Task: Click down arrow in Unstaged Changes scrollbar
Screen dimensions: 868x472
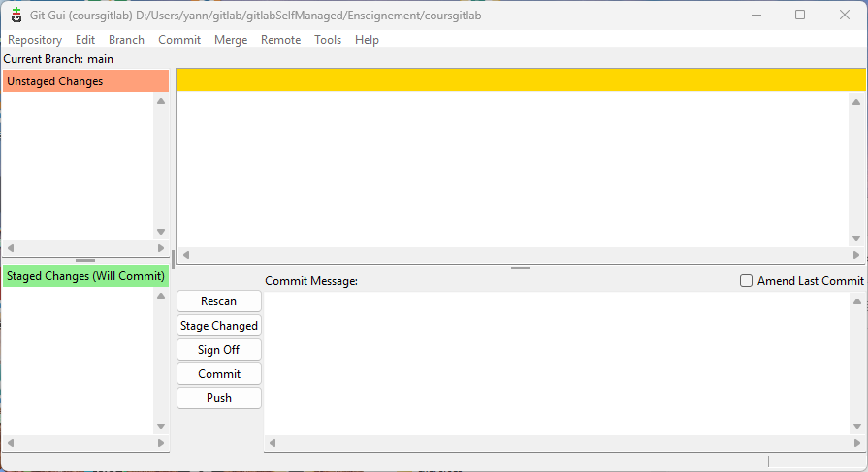Action: [161, 232]
